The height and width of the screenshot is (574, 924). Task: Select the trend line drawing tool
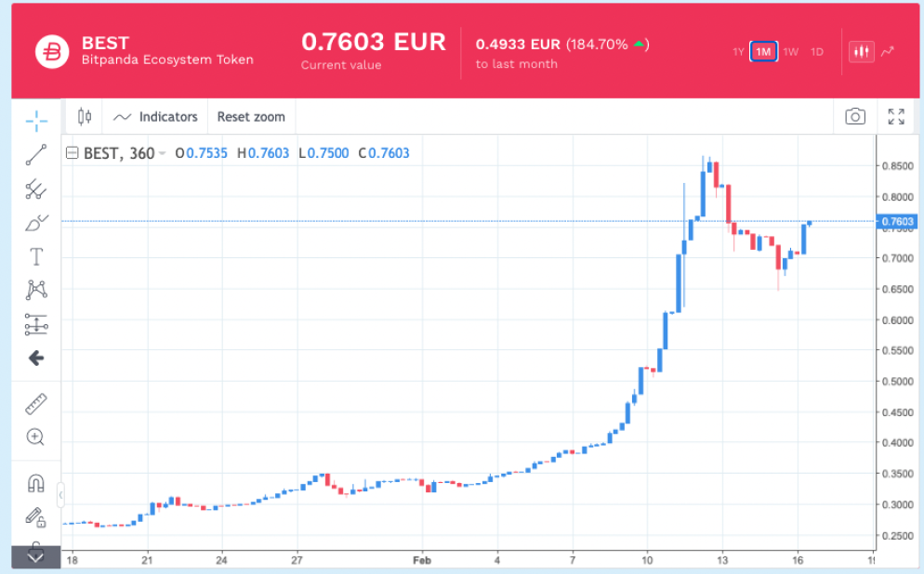pyautogui.click(x=36, y=155)
